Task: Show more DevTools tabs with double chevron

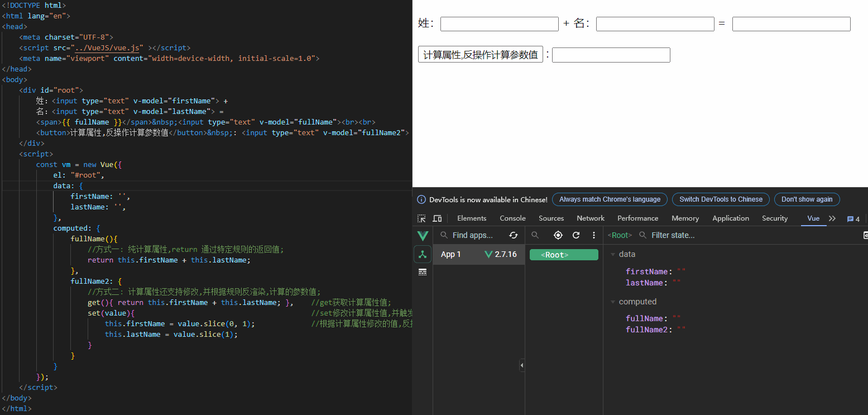Action: [x=832, y=218]
